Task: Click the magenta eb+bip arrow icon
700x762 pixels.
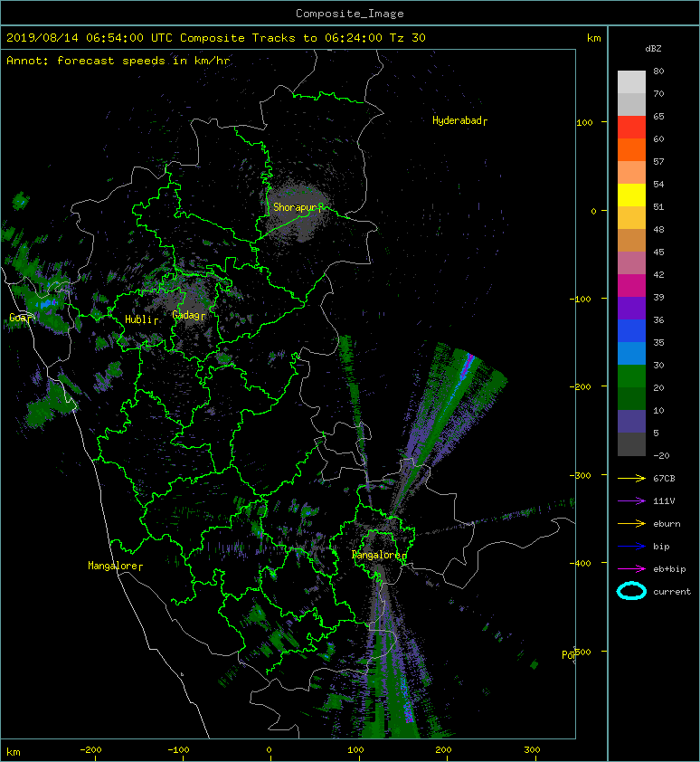Action: click(631, 569)
